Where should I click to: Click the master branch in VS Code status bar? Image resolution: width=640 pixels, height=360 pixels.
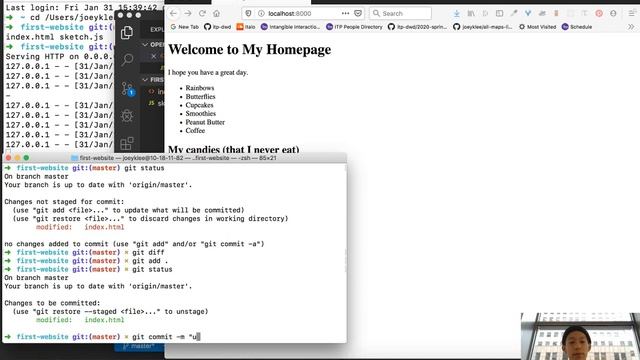coord(139,347)
